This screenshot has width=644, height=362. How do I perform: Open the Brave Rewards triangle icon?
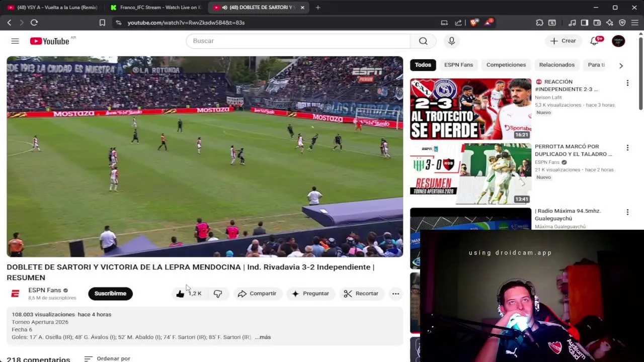[489, 23]
